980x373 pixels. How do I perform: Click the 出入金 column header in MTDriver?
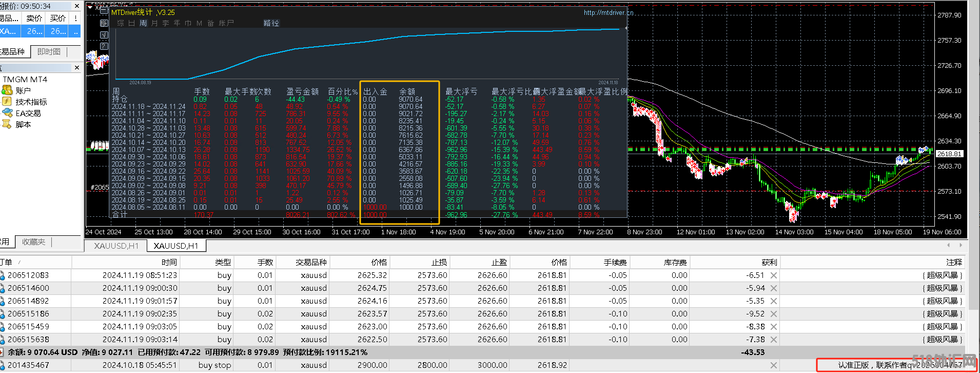(x=376, y=91)
